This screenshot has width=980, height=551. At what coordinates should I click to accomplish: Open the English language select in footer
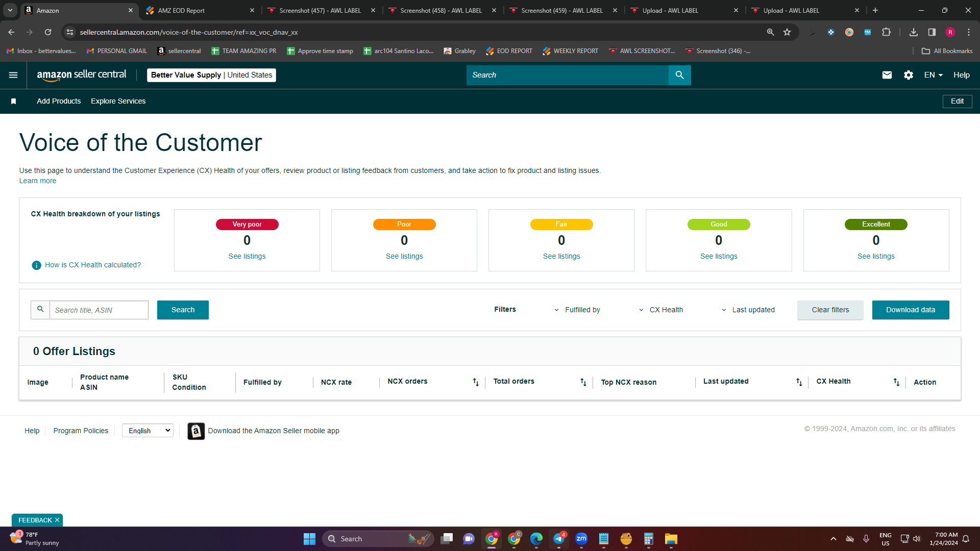click(148, 431)
